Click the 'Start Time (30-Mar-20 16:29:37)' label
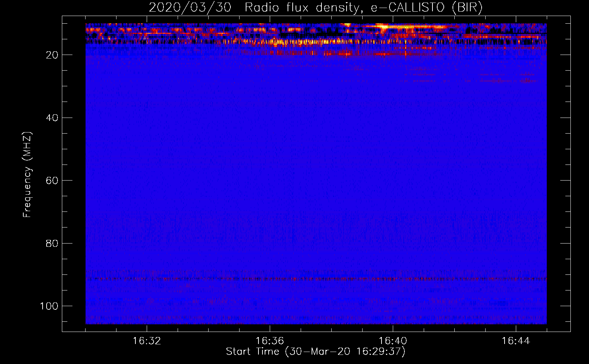 point(316,352)
